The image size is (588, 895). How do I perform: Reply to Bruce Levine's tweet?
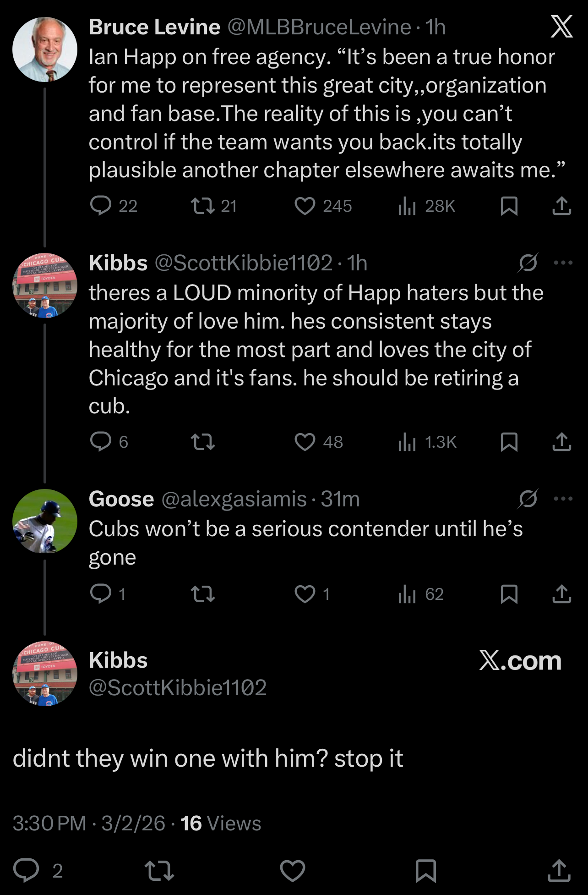pyautogui.click(x=101, y=206)
